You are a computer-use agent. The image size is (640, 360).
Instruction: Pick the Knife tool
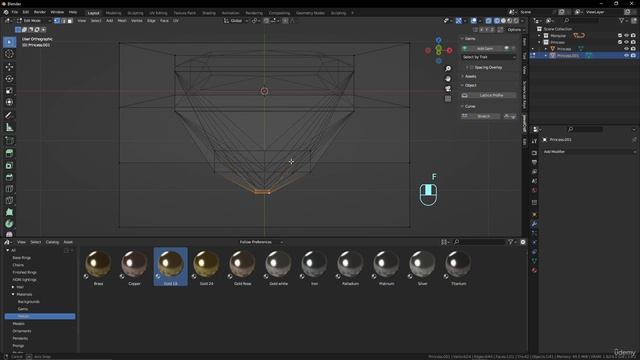pos(9,200)
